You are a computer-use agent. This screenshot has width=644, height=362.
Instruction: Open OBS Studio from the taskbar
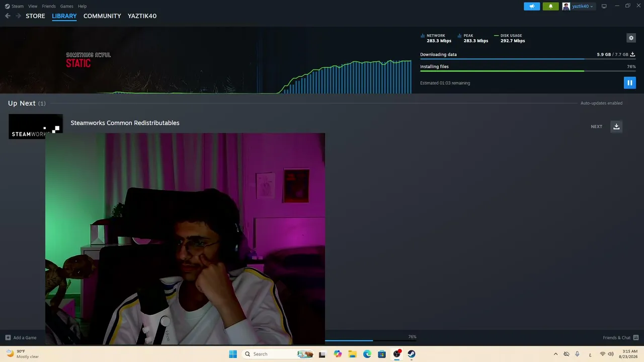[397, 354]
